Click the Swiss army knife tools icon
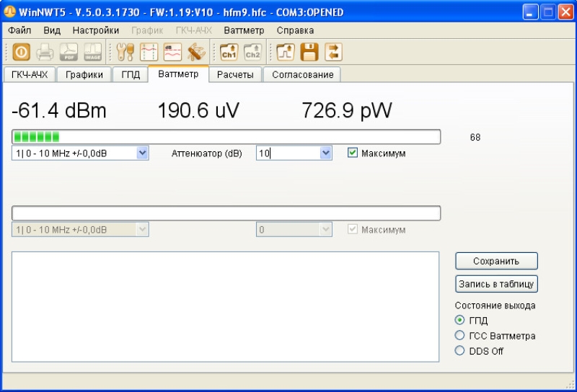The image size is (577, 392). pos(196,52)
